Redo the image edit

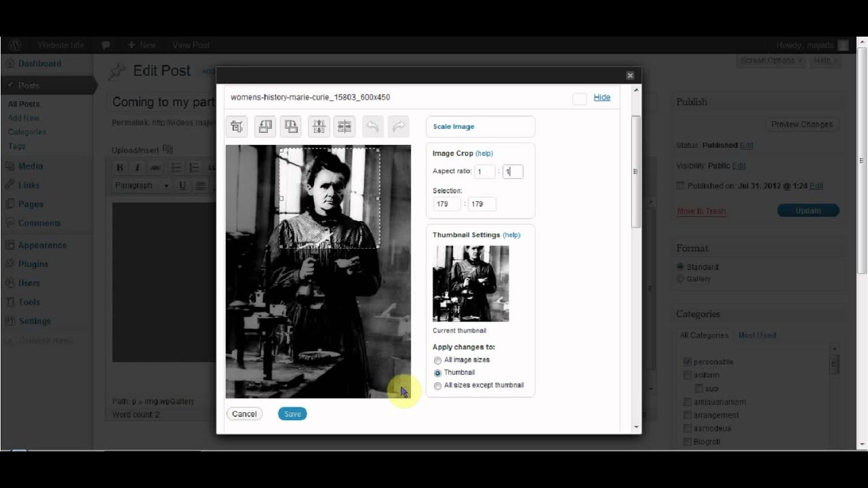coord(399,127)
